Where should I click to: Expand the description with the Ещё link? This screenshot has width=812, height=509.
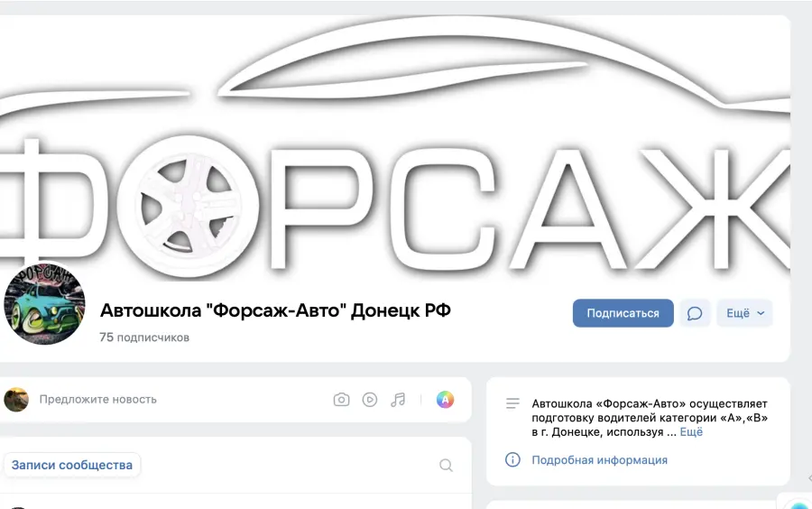click(x=691, y=432)
